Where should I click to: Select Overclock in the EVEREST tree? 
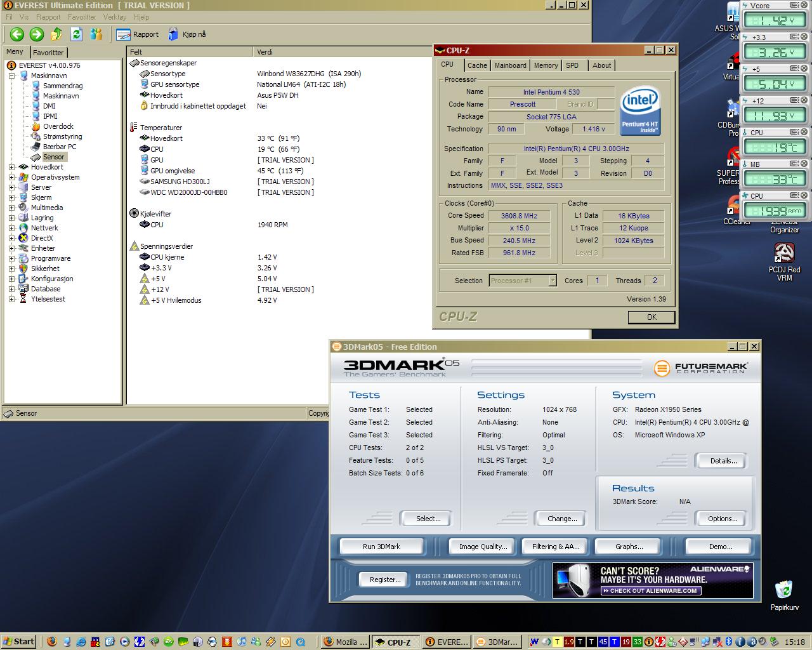pyautogui.click(x=58, y=126)
